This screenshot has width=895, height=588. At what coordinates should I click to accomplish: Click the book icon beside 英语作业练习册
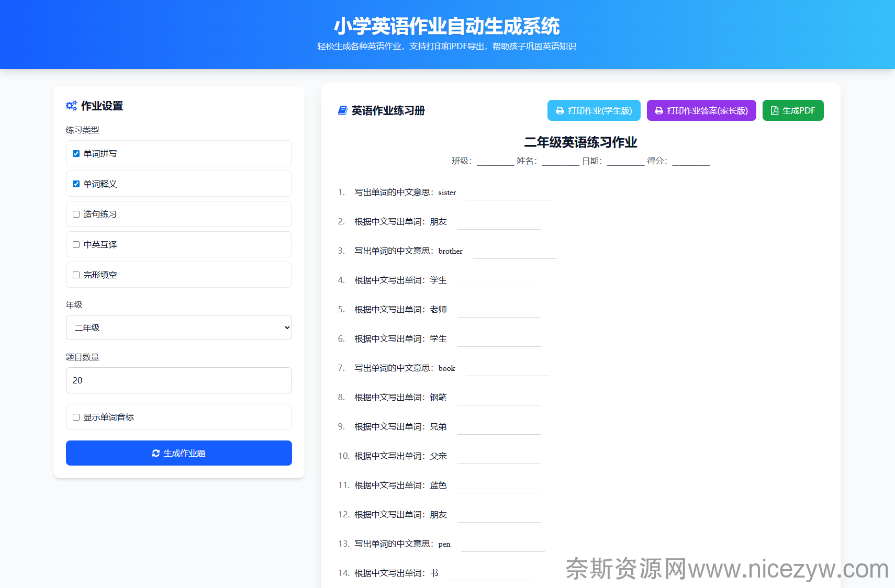click(343, 110)
